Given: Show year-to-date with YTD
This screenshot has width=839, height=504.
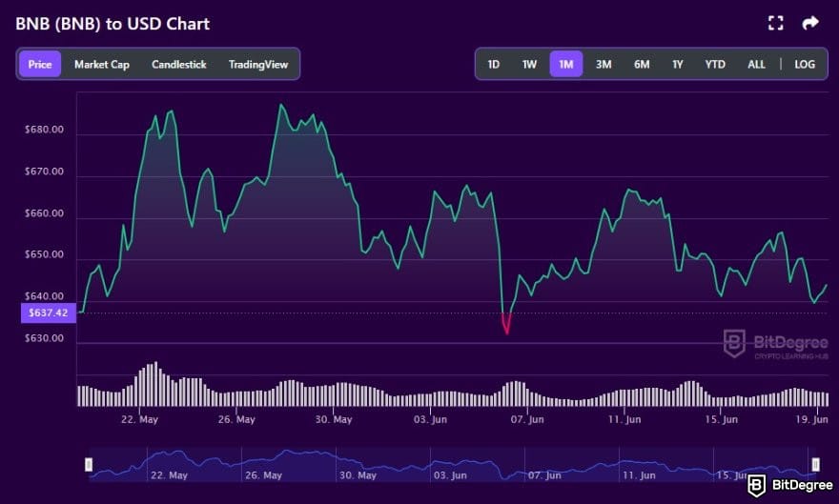Looking at the screenshot, I should (715, 64).
